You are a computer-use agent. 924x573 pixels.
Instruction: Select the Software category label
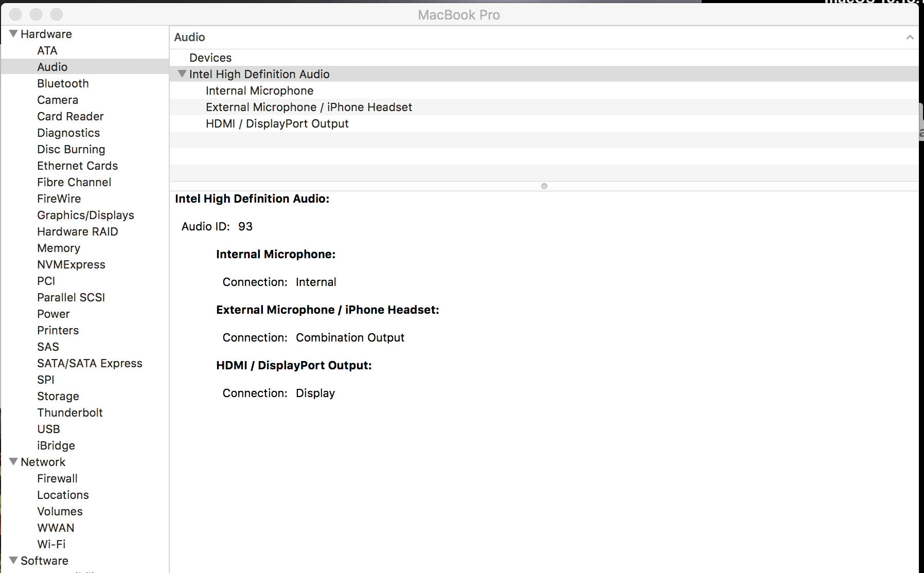[44, 561]
